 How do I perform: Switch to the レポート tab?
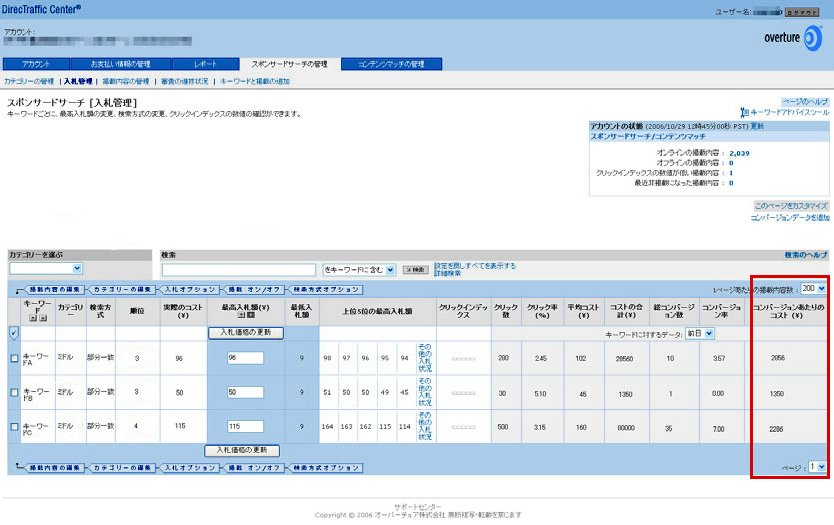[x=205, y=64]
